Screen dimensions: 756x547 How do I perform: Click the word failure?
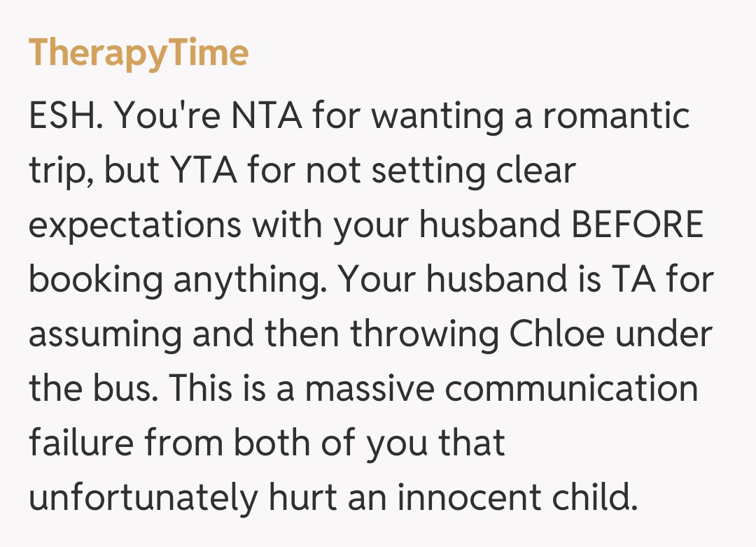(x=75, y=443)
